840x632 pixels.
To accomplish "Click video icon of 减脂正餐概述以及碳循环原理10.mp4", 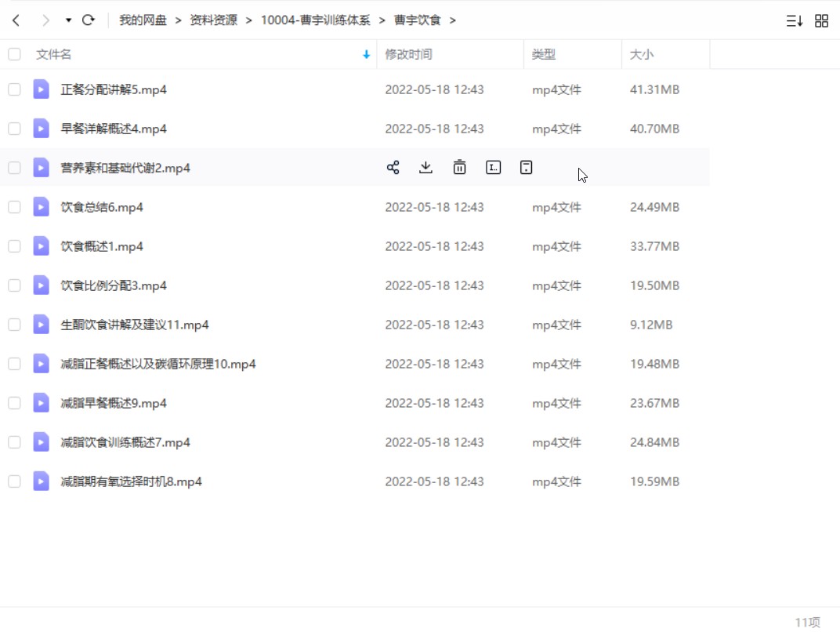I will click(42, 363).
